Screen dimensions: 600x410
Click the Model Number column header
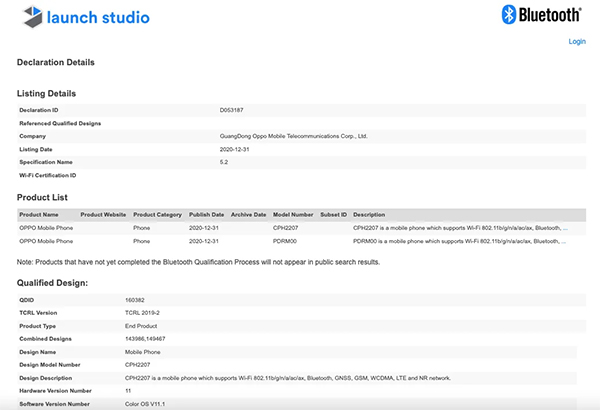[x=293, y=214]
